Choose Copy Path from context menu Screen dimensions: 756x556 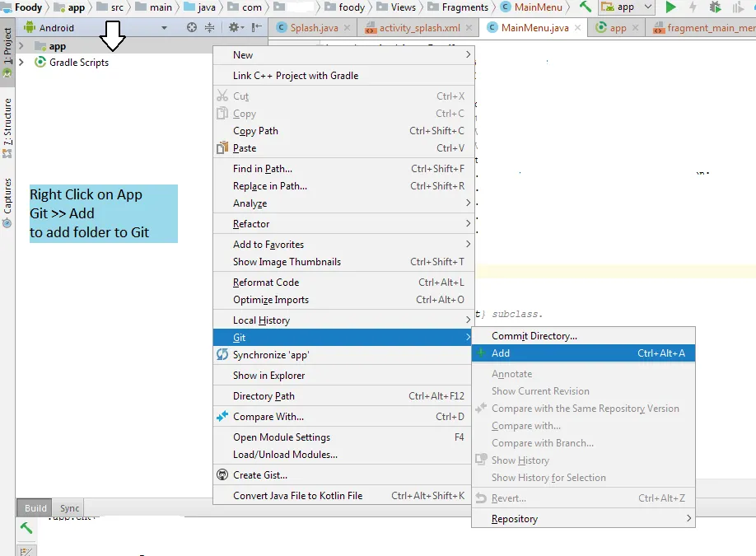(x=343, y=131)
